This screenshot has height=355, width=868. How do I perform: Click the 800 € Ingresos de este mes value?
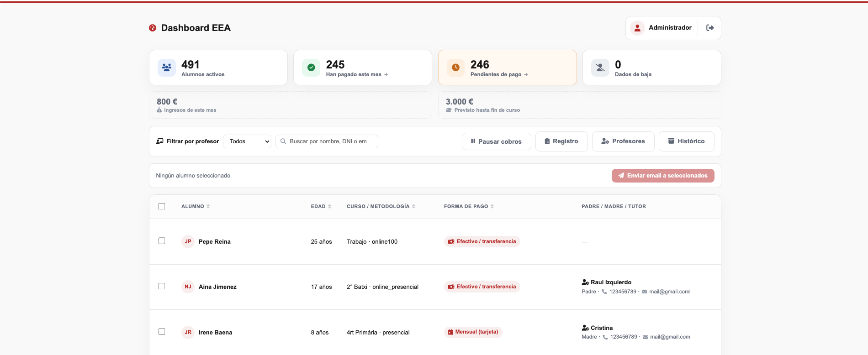pos(167,102)
